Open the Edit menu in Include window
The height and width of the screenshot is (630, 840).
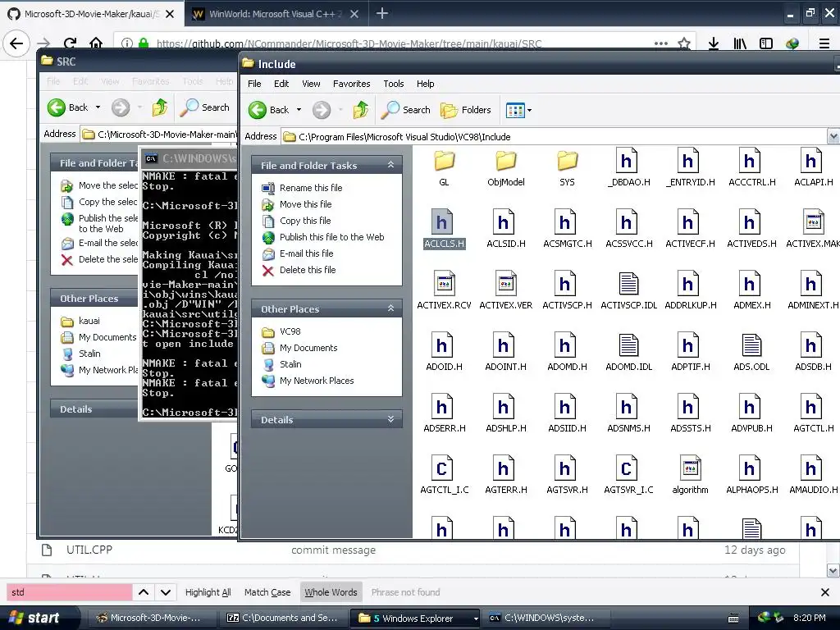coord(281,84)
